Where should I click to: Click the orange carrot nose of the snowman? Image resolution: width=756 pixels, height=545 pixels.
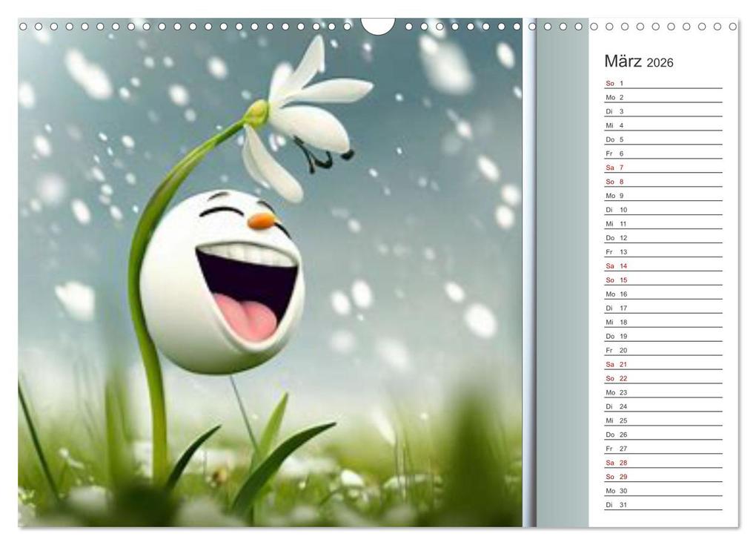[x=263, y=218]
